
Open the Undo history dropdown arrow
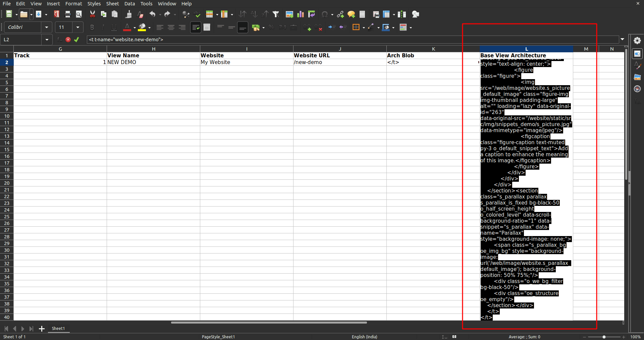pyautogui.click(x=160, y=14)
